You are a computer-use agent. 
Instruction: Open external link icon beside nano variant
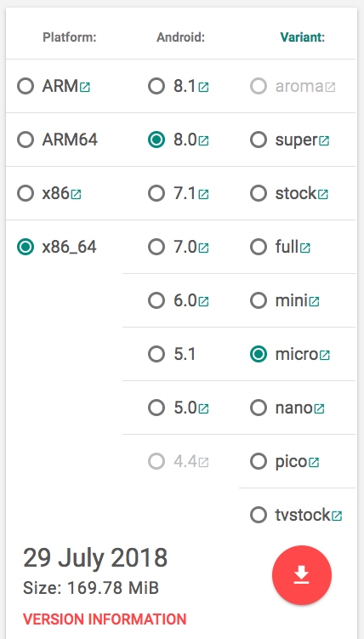tap(319, 408)
